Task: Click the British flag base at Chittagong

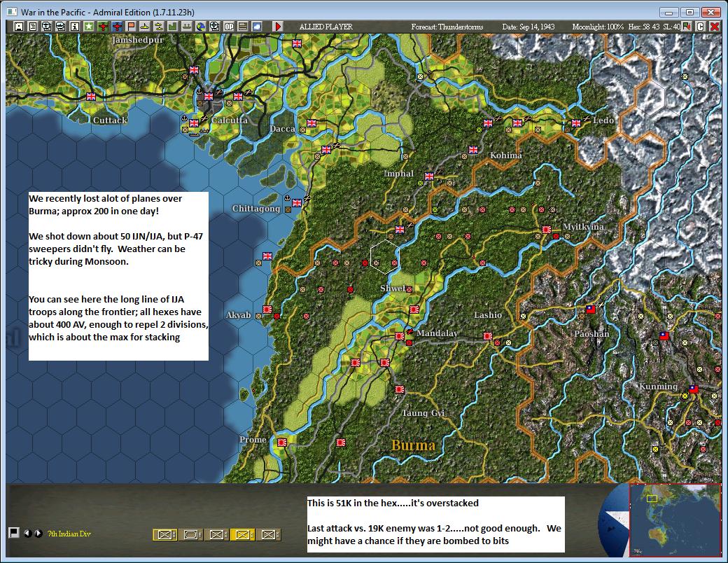Action: [297, 202]
